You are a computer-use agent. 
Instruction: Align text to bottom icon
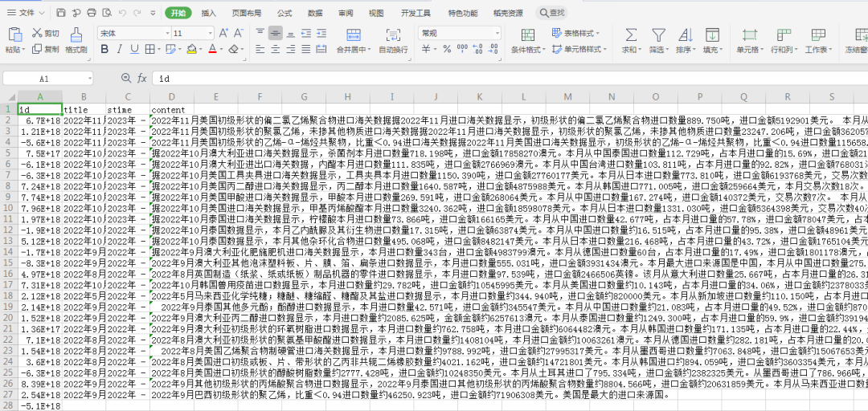[x=291, y=33]
